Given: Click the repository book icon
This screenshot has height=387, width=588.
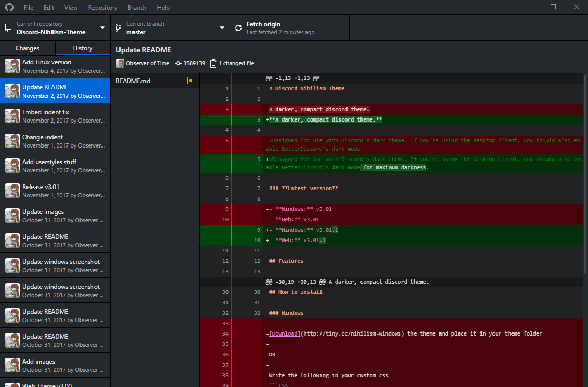Looking at the screenshot, I should 8,28.
